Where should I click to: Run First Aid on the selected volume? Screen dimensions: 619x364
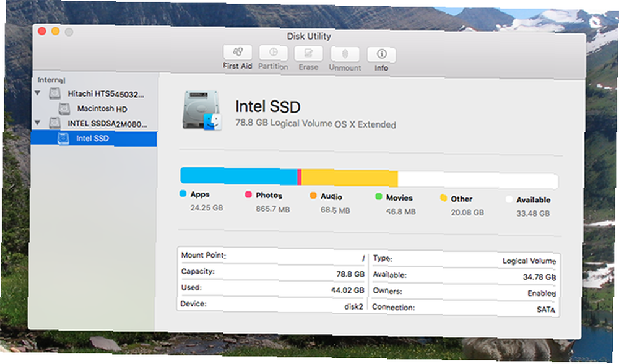[x=238, y=53]
